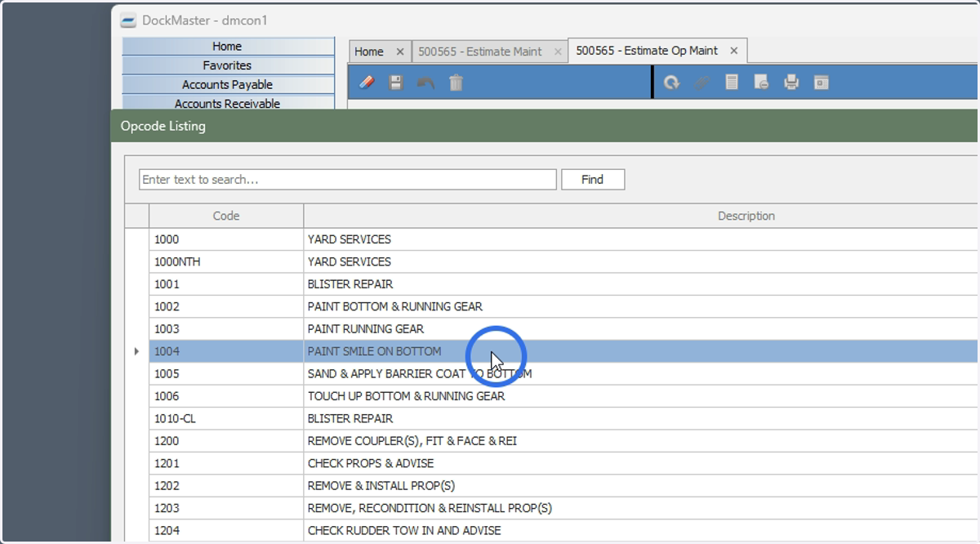Switch to 500565 - Estimate Maint tab
Image resolution: width=980 pixels, height=544 pixels.
479,51
